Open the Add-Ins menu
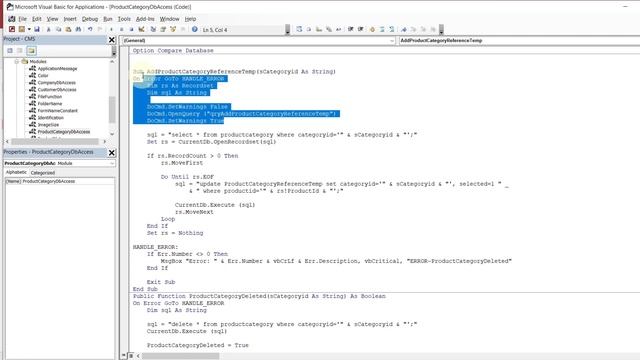 coord(145,19)
